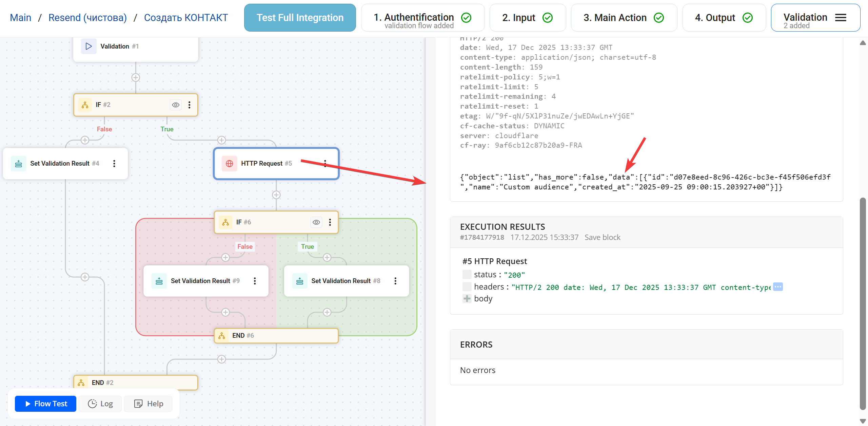
Task: Navigate to Main via the breadcrumb link
Action: coord(21,17)
